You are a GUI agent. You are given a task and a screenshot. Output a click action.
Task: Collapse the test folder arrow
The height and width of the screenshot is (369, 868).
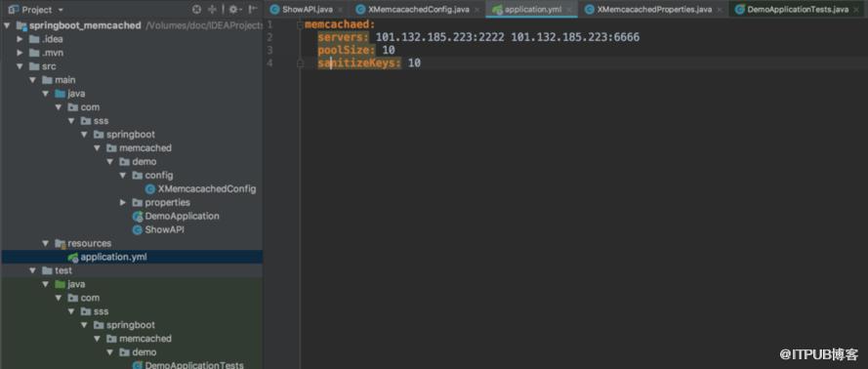pos(33,270)
